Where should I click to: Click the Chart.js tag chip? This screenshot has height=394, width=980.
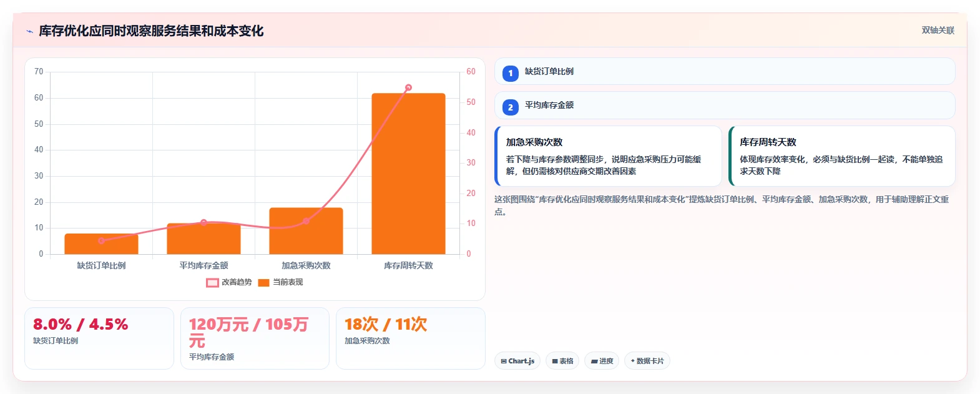(517, 361)
